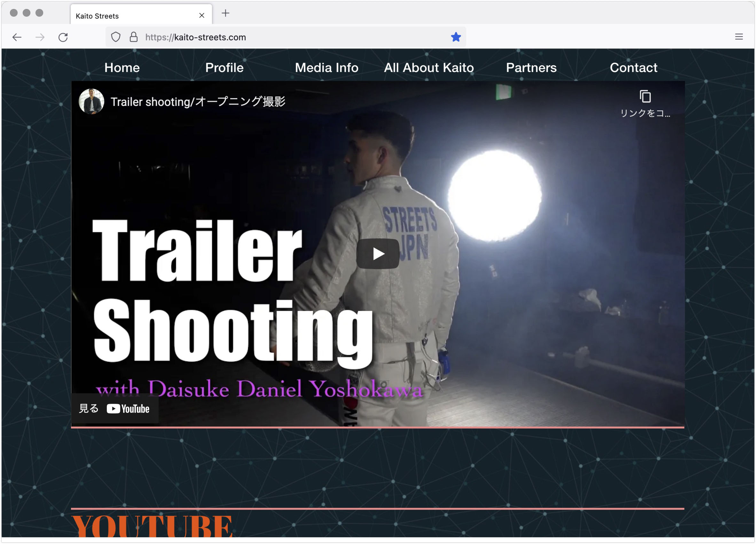This screenshot has height=544, width=756.
Task: Play the Trailer Shooting video
Action: tap(378, 254)
